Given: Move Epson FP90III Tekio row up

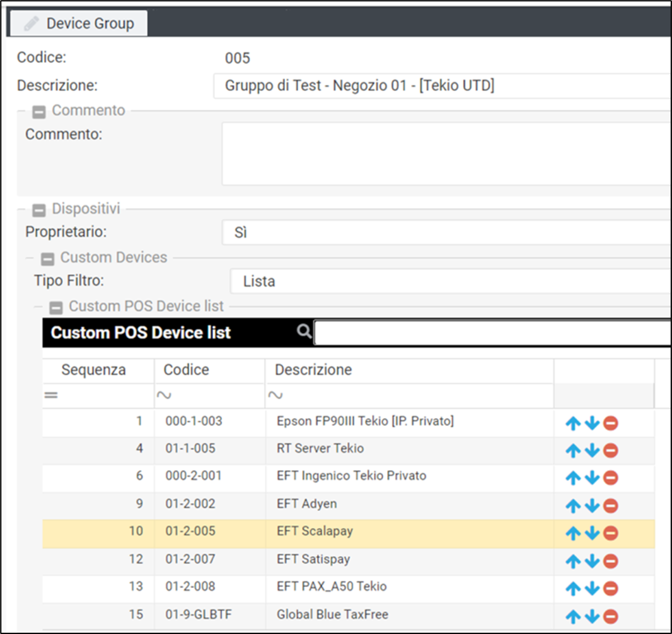Looking at the screenshot, I should (572, 424).
